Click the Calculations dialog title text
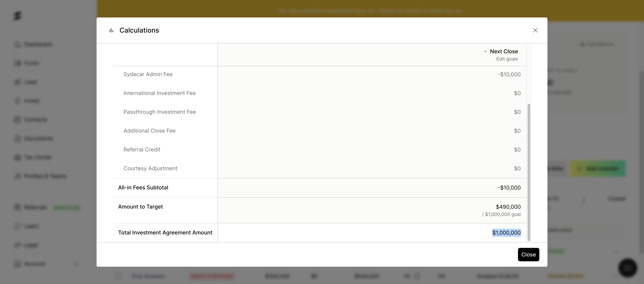The image size is (644, 284). coord(139,30)
